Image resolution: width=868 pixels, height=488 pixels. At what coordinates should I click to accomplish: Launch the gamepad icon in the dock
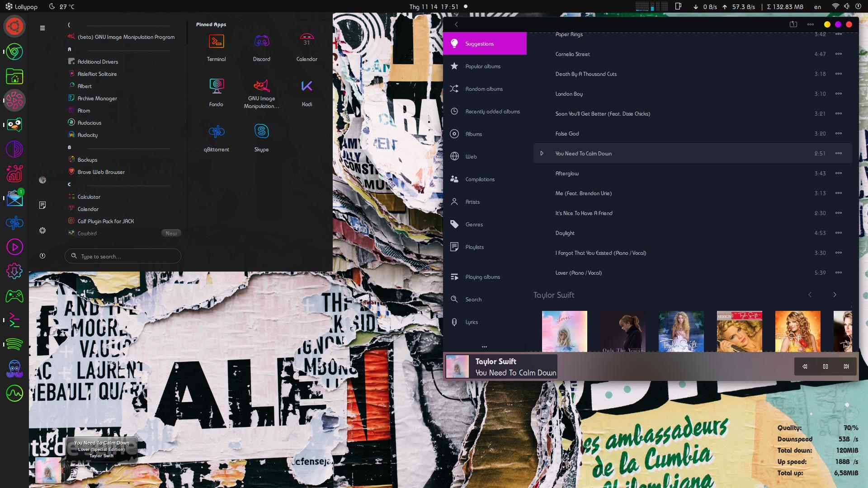[14, 296]
